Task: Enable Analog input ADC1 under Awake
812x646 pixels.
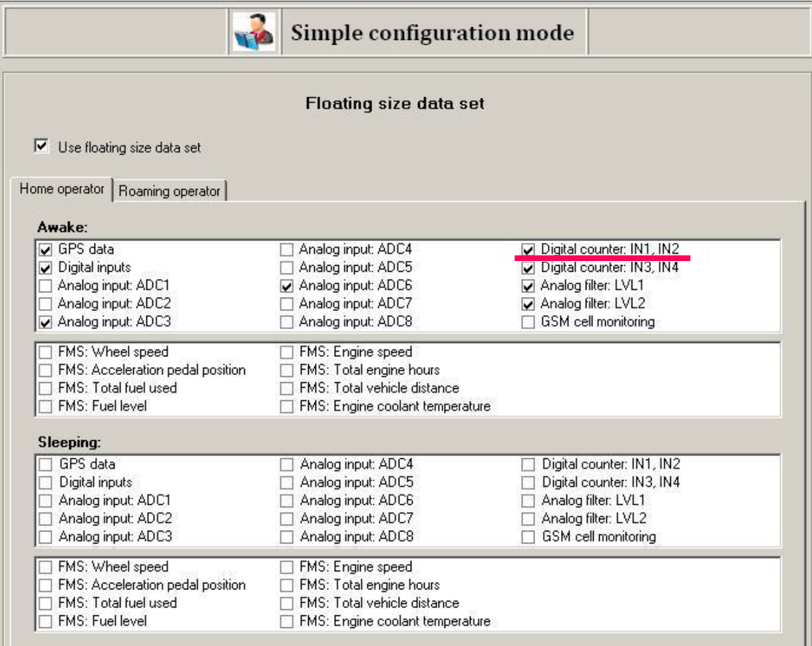Action: [46, 286]
